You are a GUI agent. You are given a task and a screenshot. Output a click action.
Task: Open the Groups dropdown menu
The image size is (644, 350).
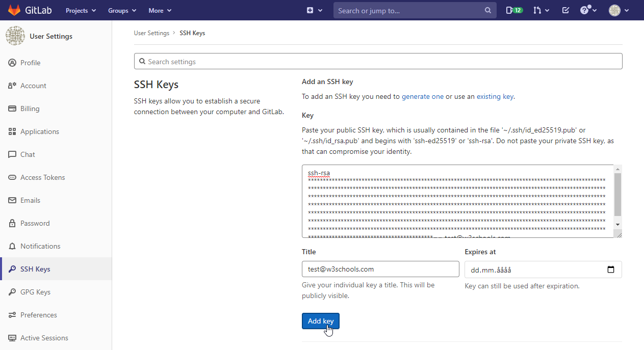(122, 10)
